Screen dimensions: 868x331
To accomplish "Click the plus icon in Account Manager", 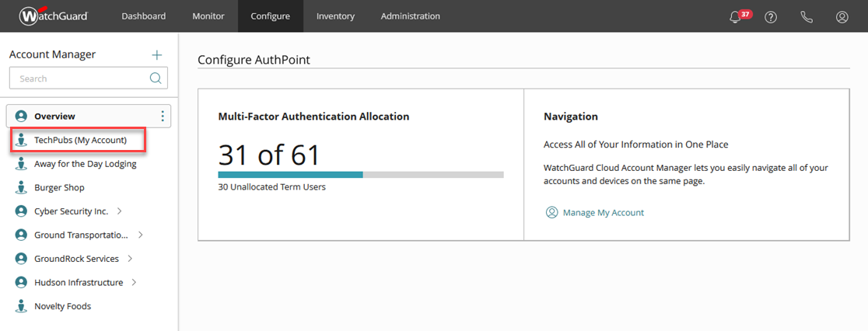I will click(x=157, y=54).
